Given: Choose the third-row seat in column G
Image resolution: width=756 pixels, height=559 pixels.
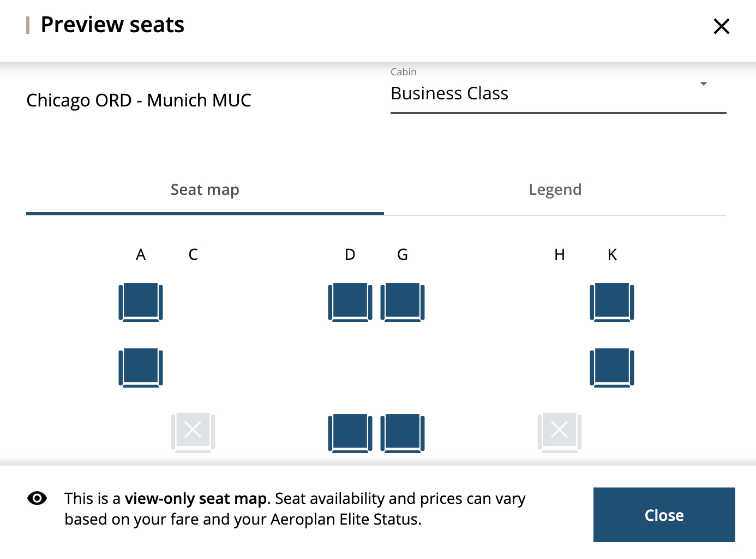Looking at the screenshot, I should click(x=403, y=432).
